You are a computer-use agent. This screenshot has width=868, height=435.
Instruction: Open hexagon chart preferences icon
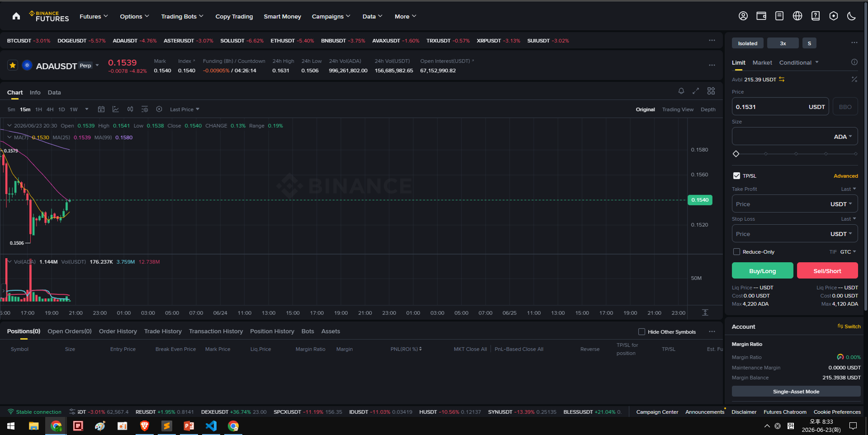click(x=159, y=109)
